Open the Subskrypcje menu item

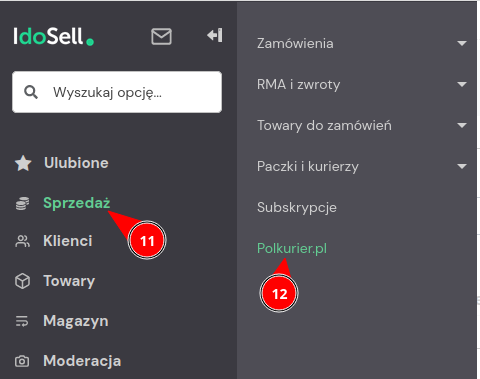point(297,208)
